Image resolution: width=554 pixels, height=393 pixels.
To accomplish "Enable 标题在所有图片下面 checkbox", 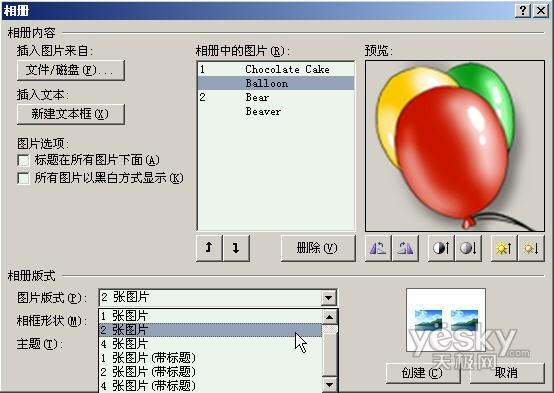I will (x=23, y=160).
